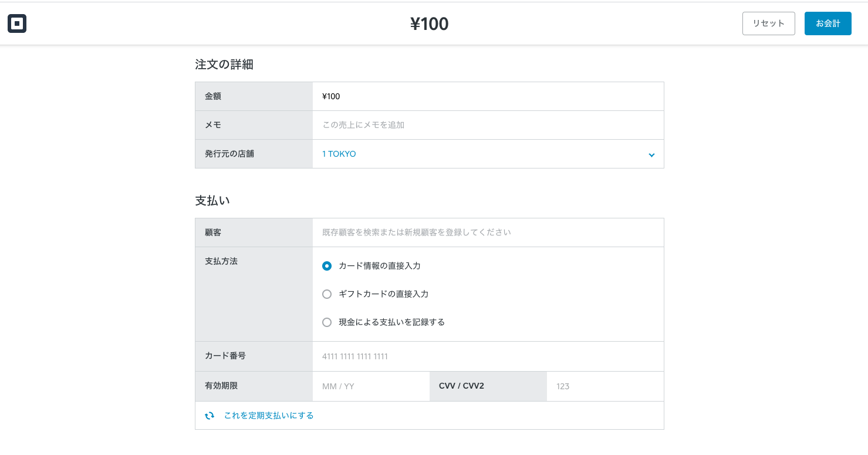
Task: Click the カード番号 card number field
Action: click(x=488, y=356)
